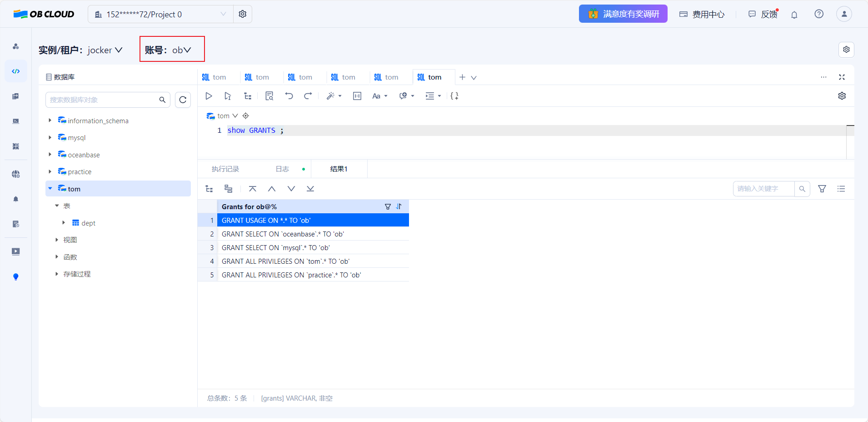This screenshot has width=868, height=422.
Task: Switch to the 日志 tab
Action: (x=282, y=169)
